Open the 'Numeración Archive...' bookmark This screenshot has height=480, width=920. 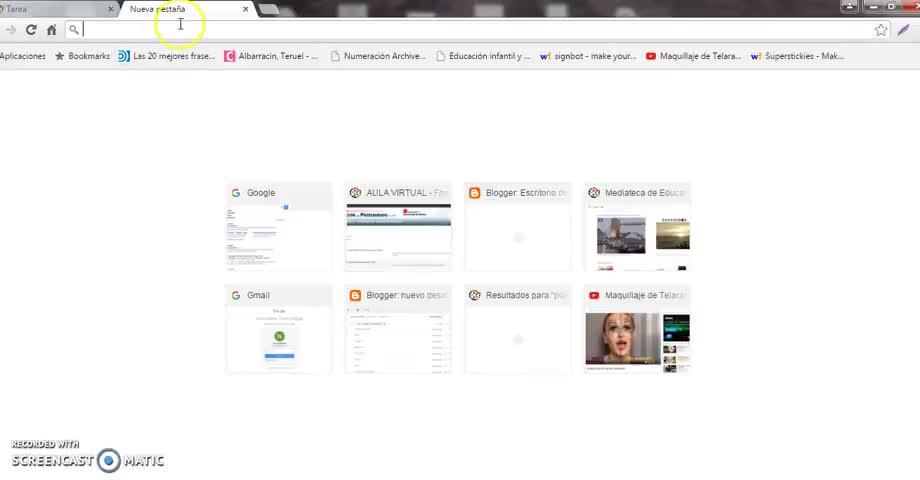point(378,56)
